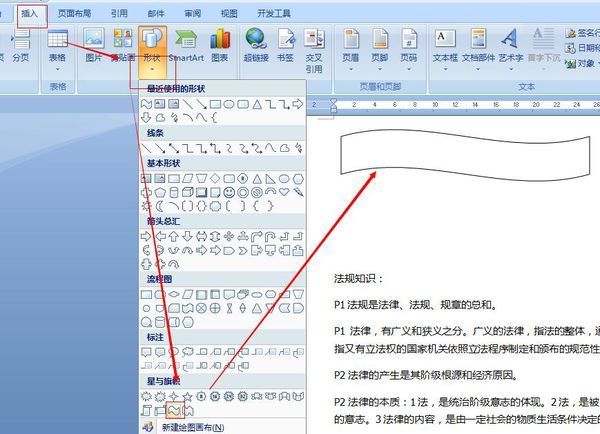Select the crescent moon shape

(160, 206)
